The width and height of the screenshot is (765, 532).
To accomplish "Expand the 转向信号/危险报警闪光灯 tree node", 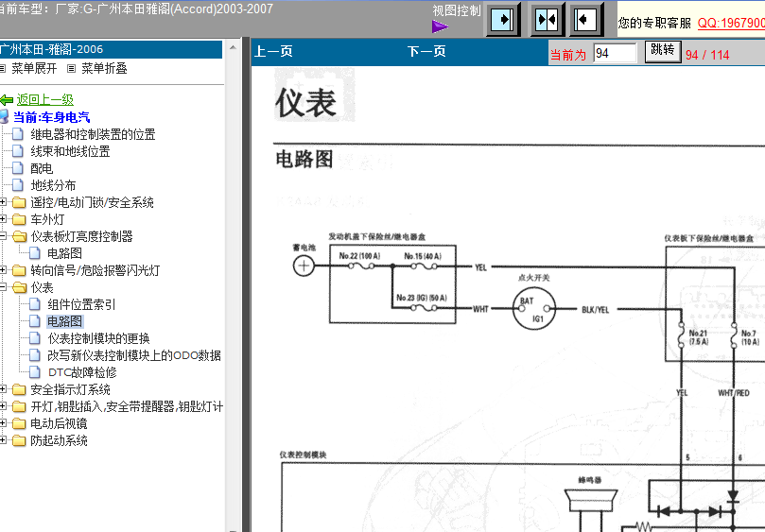I will tap(3, 270).
